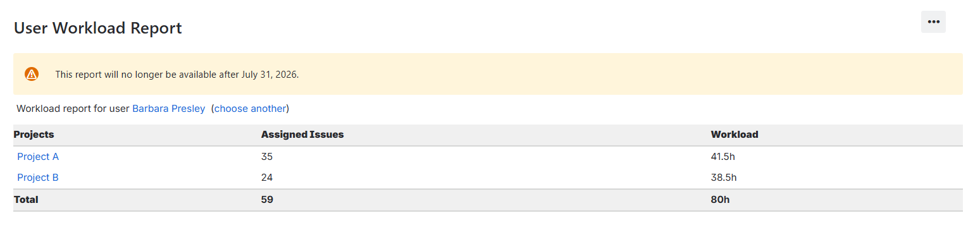Click the User Workload Report heading

(98, 28)
